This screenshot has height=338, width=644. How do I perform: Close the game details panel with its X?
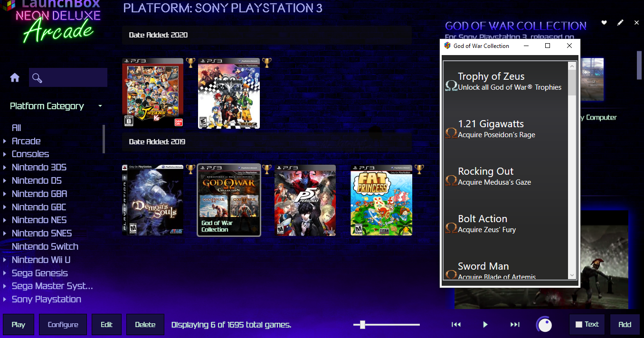tap(636, 23)
